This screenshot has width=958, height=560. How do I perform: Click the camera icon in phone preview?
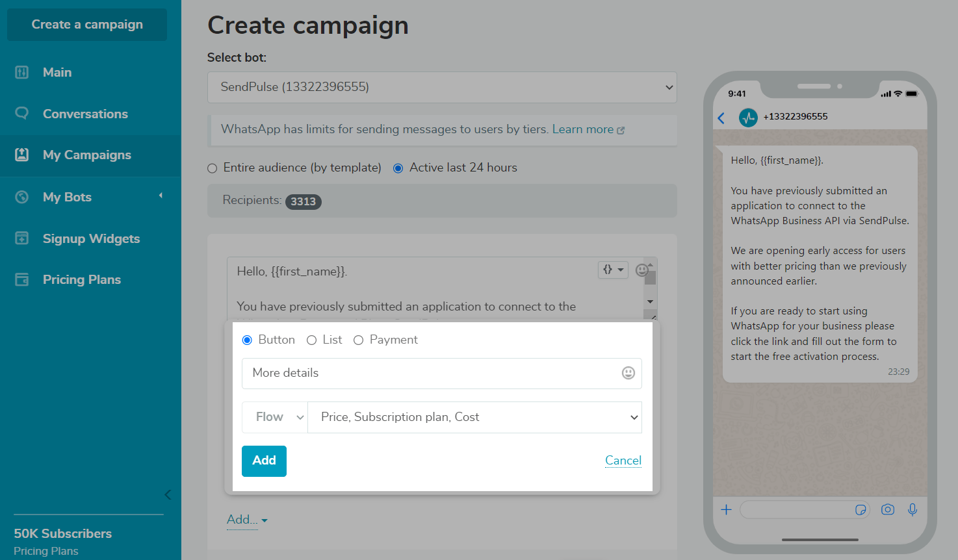[887, 510]
